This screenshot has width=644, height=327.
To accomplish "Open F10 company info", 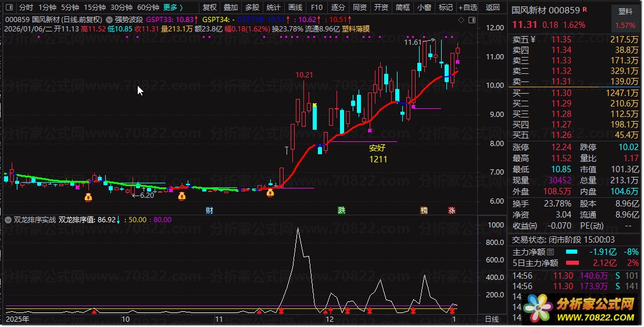I will [x=316, y=8].
